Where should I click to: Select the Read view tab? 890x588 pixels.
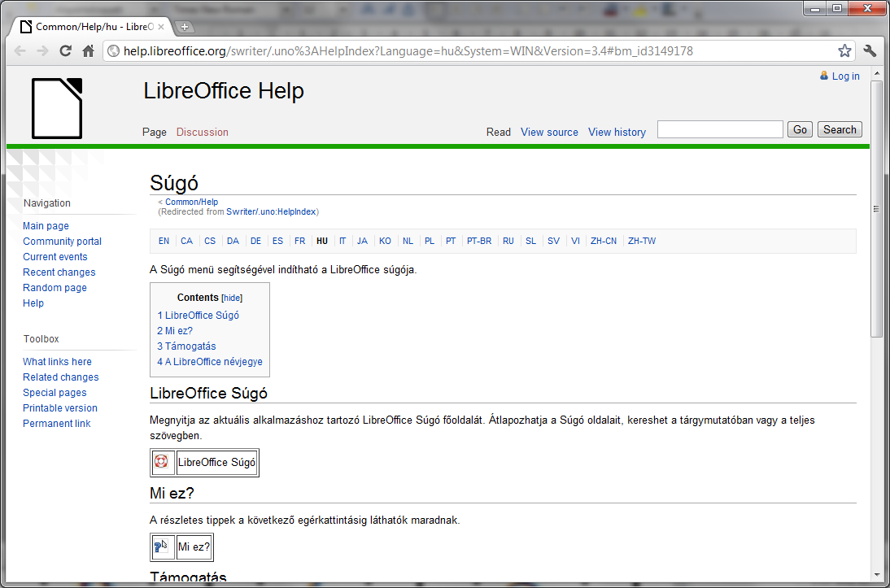pos(499,132)
